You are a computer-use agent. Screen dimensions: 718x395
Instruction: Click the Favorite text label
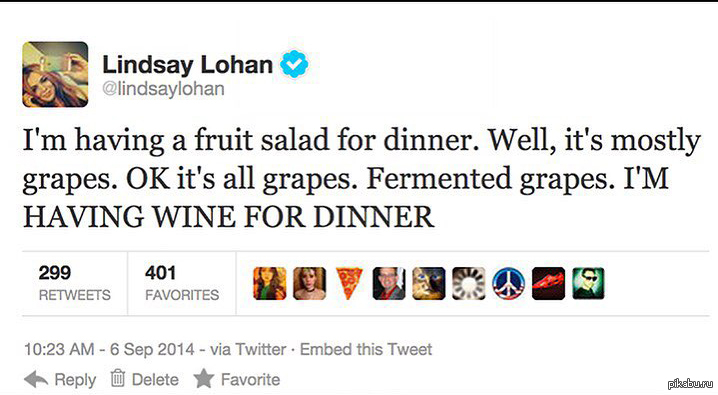tap(250, 379)
